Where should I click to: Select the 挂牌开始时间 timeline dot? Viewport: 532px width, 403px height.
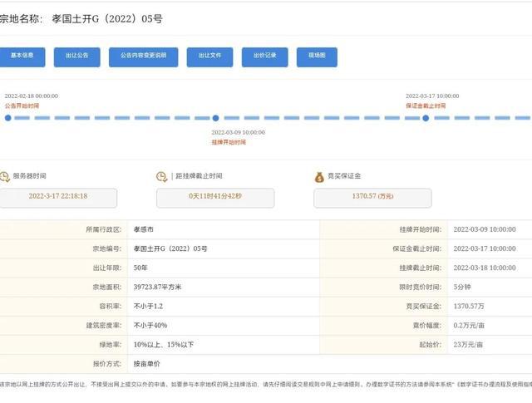point(216,118)
